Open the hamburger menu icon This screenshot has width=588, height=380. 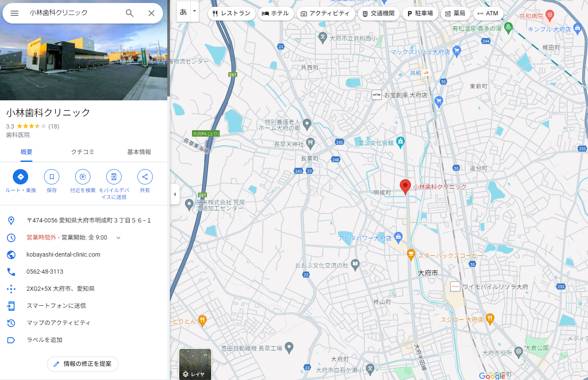[x=14, y=13]
